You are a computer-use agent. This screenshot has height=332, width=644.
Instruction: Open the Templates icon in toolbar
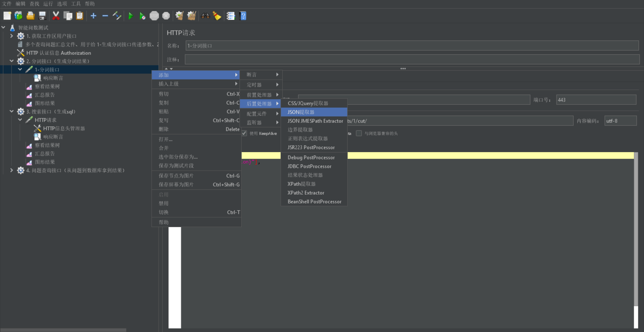[18, 16]
